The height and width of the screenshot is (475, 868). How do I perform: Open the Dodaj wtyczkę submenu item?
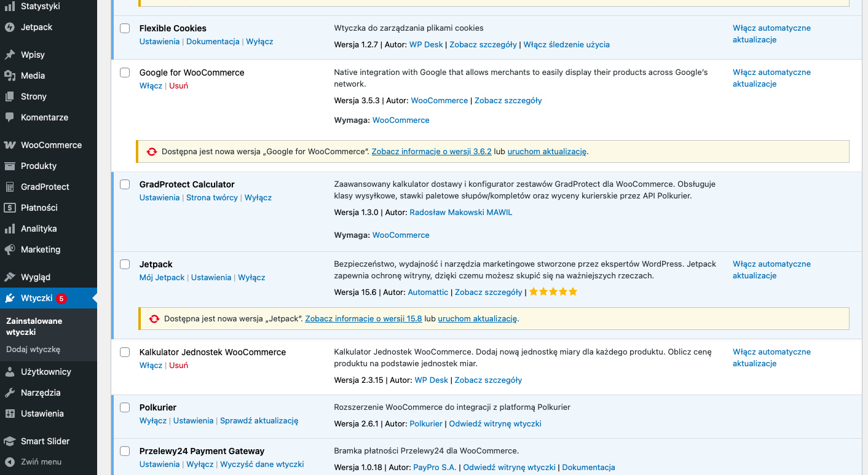click(33, 350)
